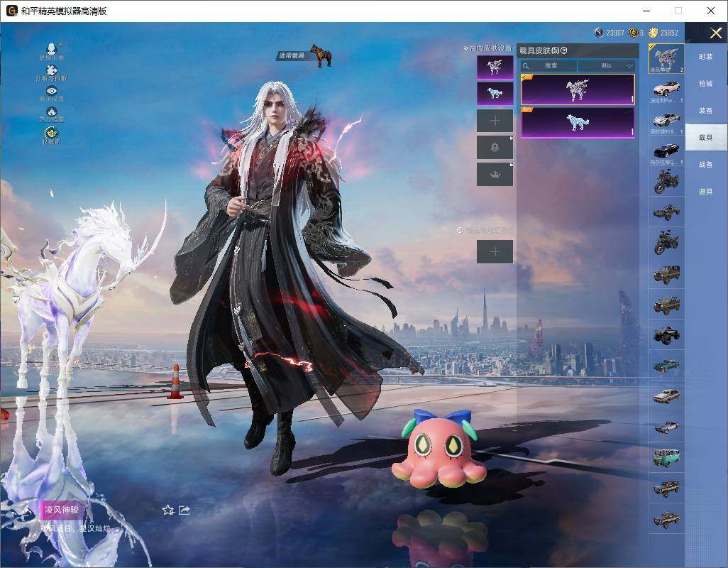
Task: Select the 法拉利Pur... car thumbnail
Action: 666,89
